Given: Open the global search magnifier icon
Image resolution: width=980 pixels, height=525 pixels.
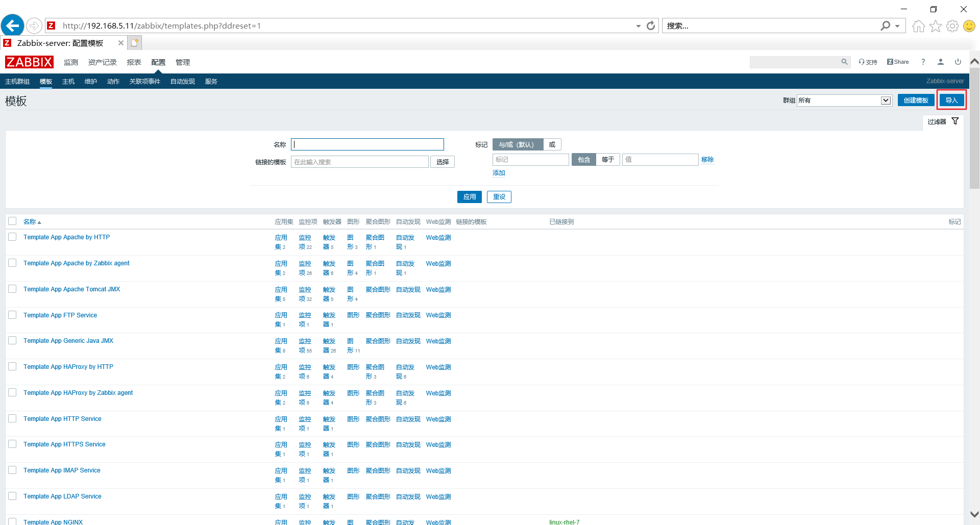Looking at the screenshot, I should (844, 62).
